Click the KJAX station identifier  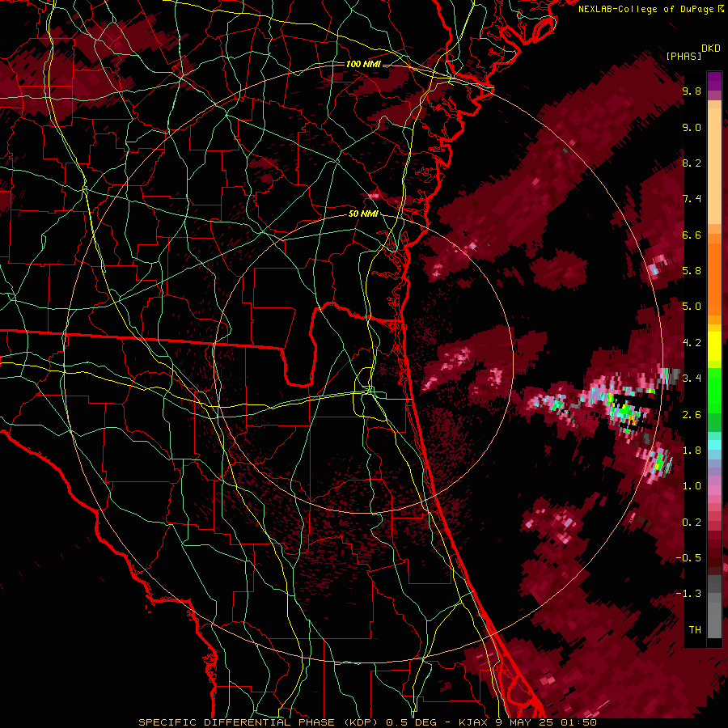point(472,722)
